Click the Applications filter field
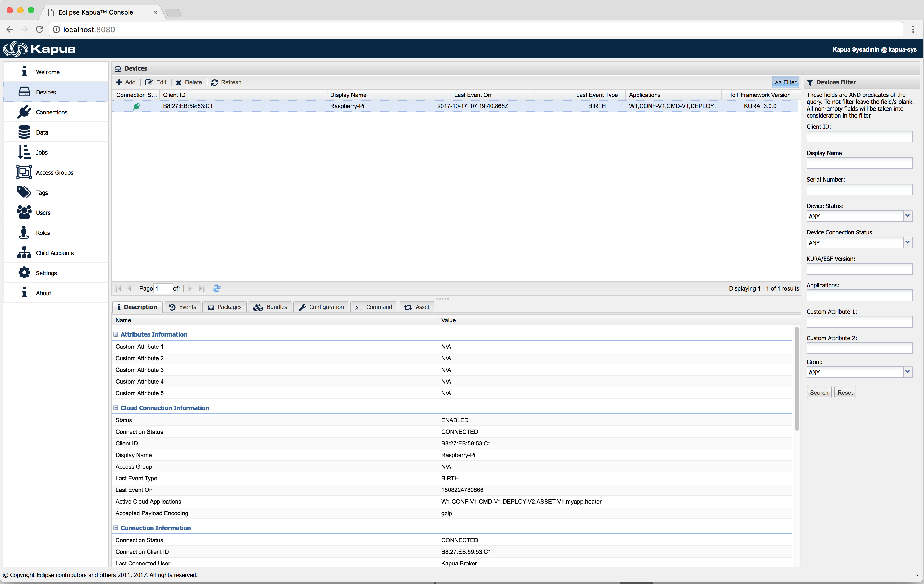The height and width of the screenshot is (584, 924). pos(859,296)
